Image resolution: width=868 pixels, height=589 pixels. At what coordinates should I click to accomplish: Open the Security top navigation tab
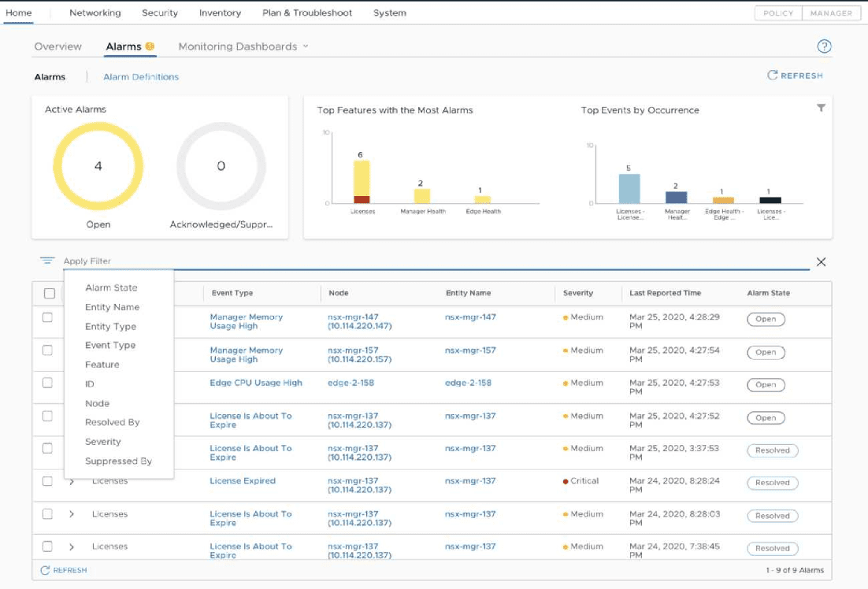pyautogui.click(x=160, y=13)
